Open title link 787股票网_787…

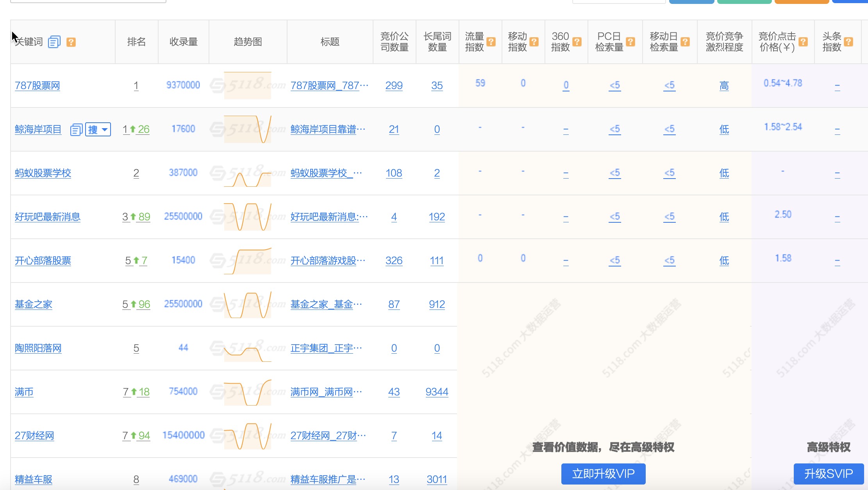coord(329,86)
